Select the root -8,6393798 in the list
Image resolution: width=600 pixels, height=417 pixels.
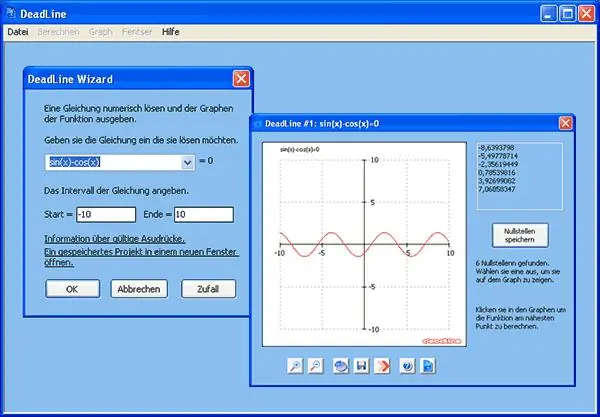pos(496,148)
